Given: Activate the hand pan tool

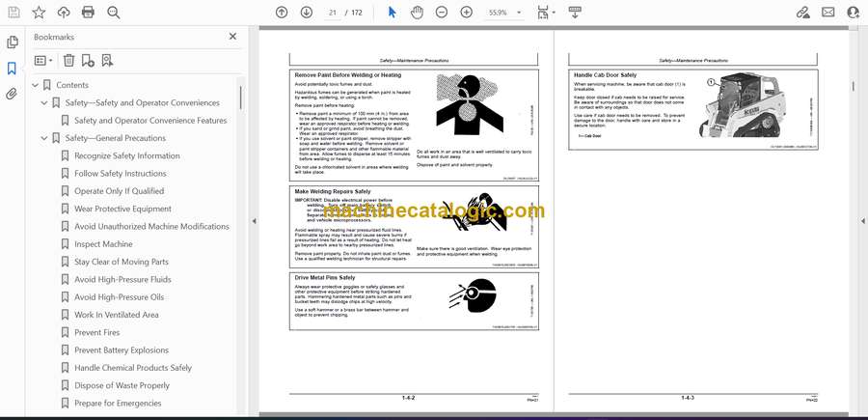Looking at the screenshot, I should 417,13.
